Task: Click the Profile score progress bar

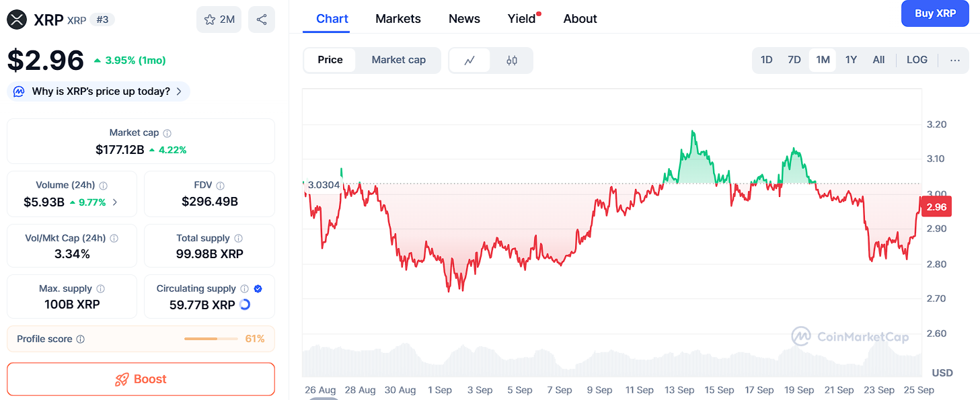Action: [211, 339]
